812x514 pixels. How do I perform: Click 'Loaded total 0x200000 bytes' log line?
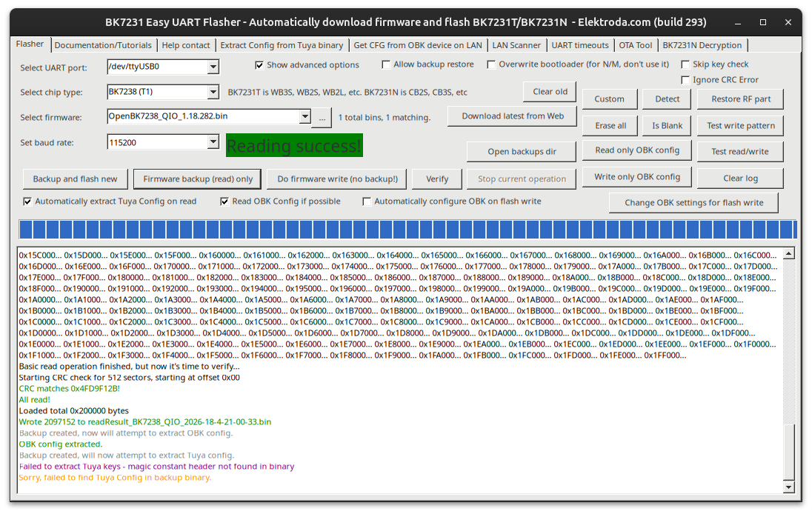point(73,411)
